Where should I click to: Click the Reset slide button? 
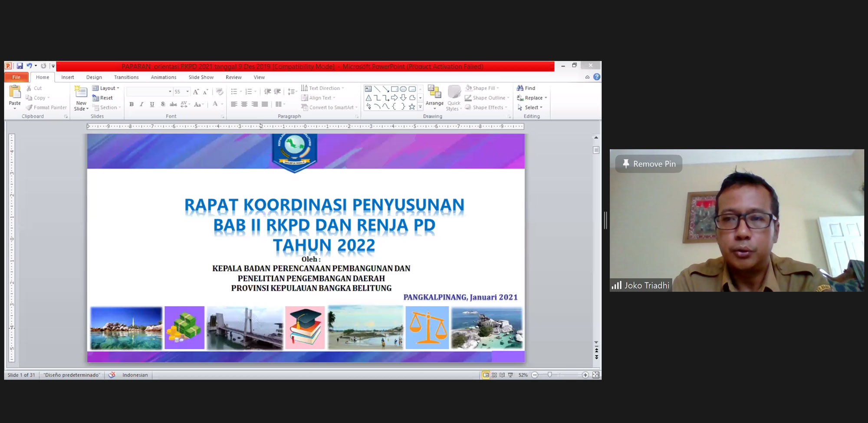[102, 98]
